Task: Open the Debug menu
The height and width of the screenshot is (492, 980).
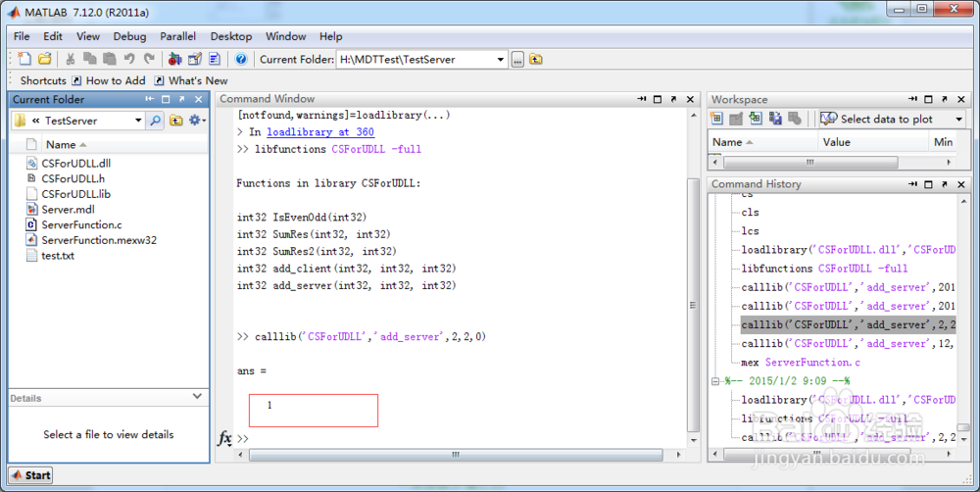Action: tap(129, 36)
